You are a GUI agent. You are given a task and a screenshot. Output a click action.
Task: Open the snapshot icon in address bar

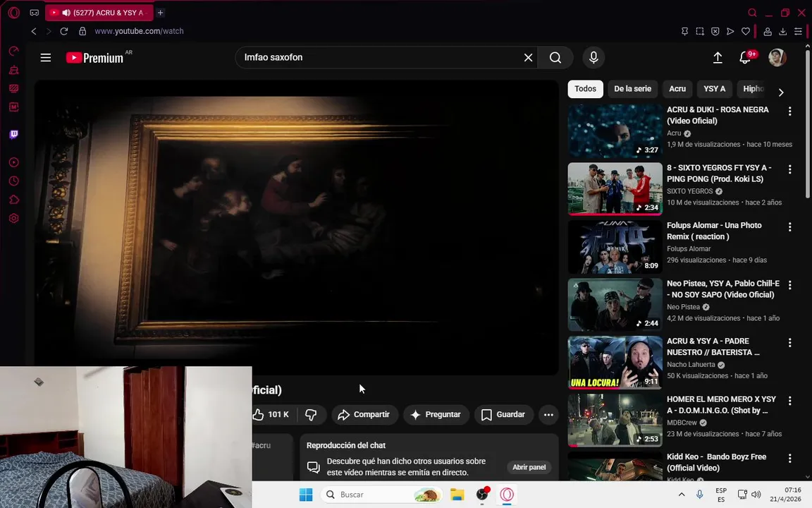(x=700, y=31)
